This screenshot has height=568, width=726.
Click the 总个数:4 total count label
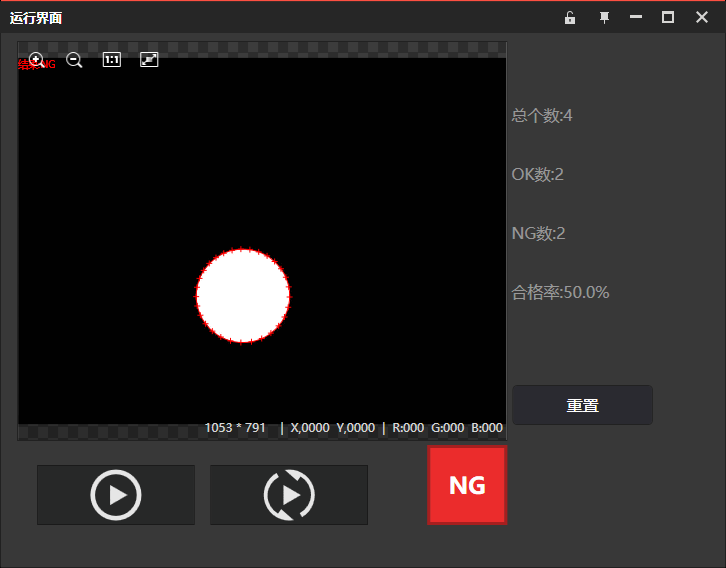(542, 116)
